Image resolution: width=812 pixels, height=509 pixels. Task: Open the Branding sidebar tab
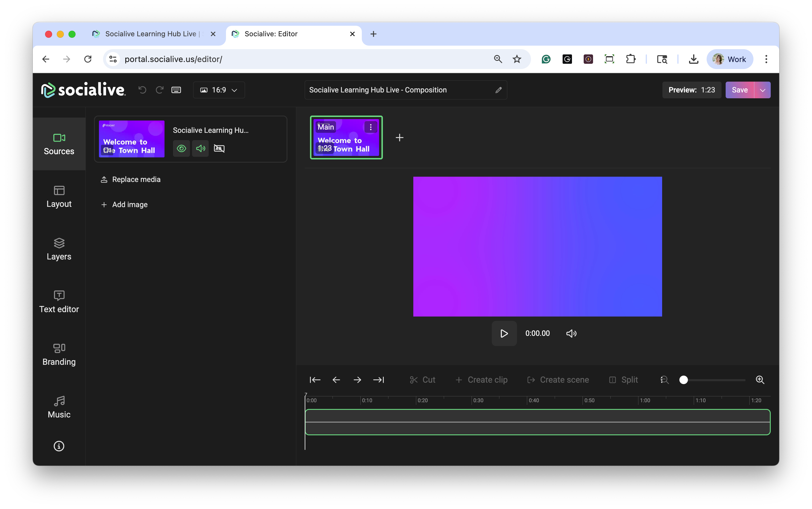point(59,355)
